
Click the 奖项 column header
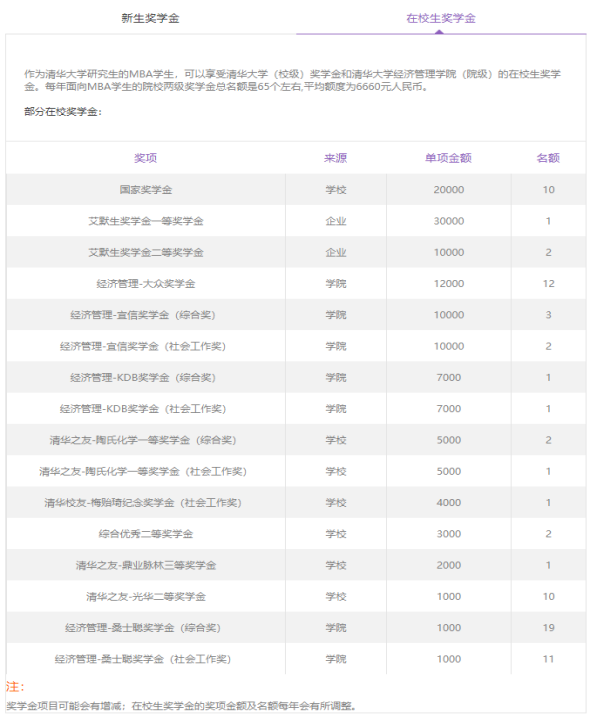pos(145,158)
